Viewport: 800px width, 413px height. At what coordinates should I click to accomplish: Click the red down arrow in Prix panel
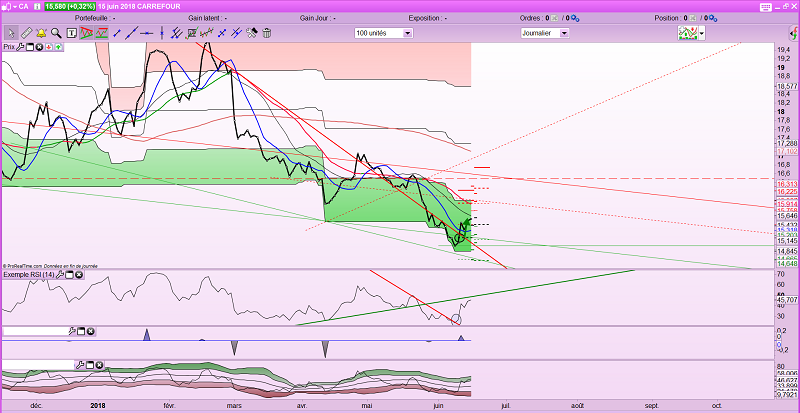(x=48, y=46)
